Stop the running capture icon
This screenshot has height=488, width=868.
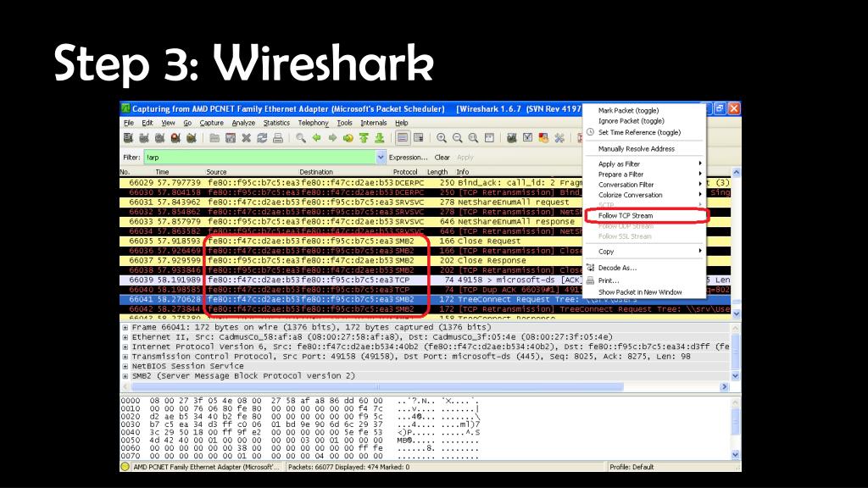point(175,138)
